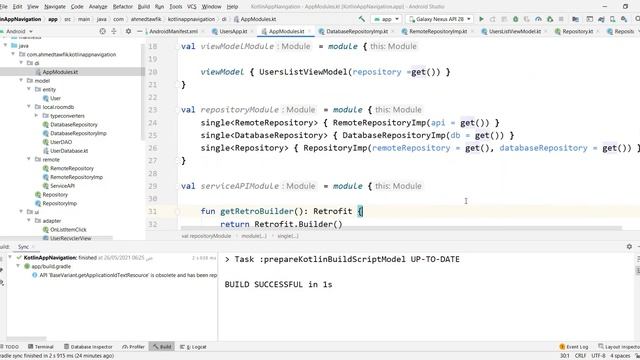
Task: Open RepositoryImp file in project tree
Action: click(x=60, y=203)
